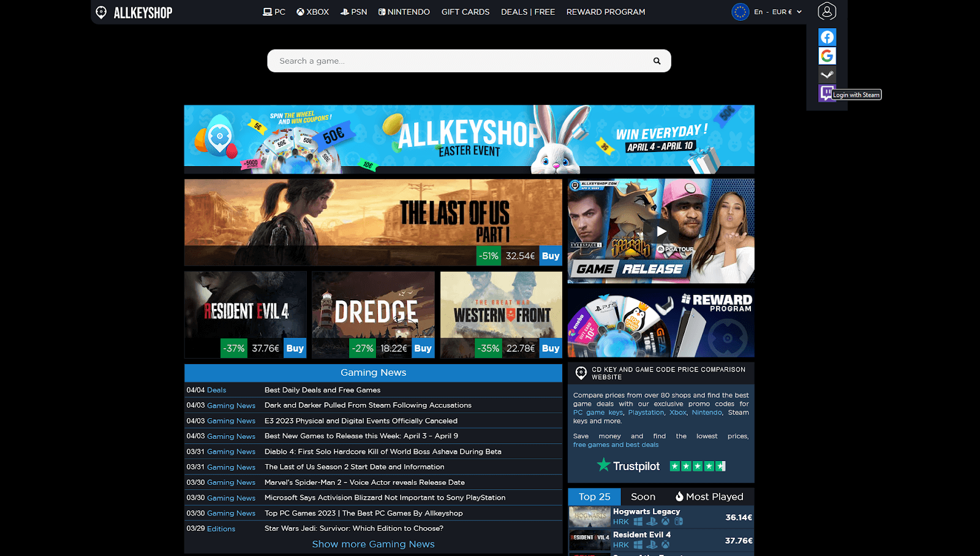Switch to the Soon tab

(643, 497)
